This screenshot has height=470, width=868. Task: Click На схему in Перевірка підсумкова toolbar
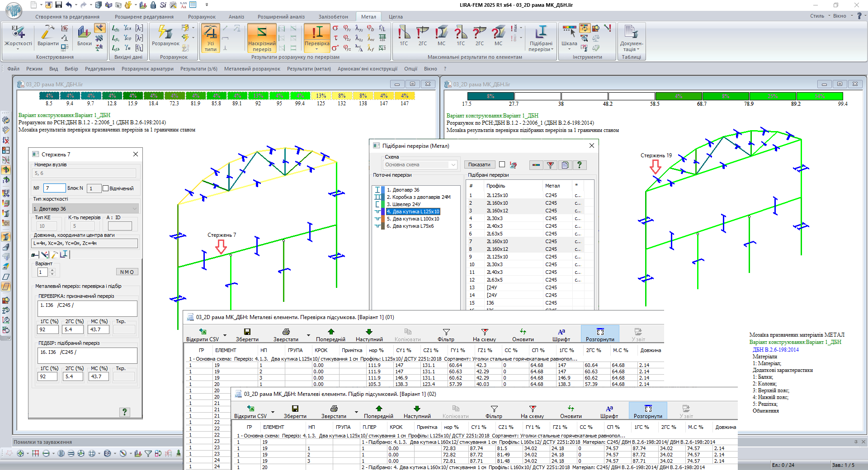pyautogui.click(x=484, y=335)
